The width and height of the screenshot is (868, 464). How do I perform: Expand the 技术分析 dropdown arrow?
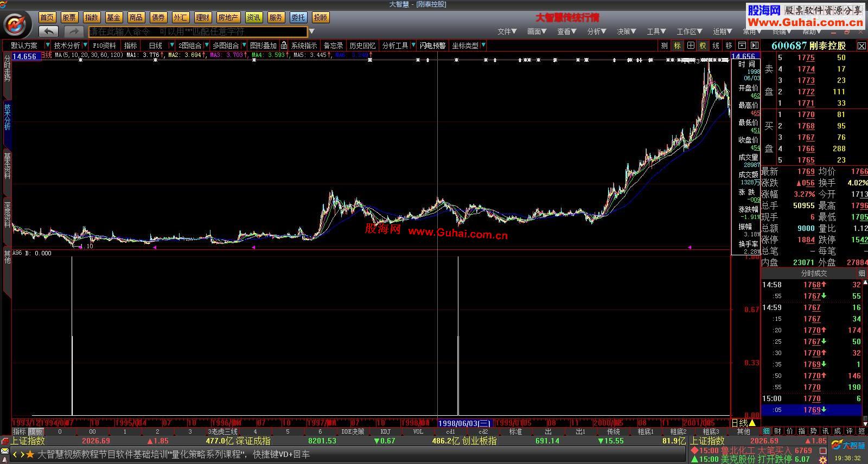(85, 46)
